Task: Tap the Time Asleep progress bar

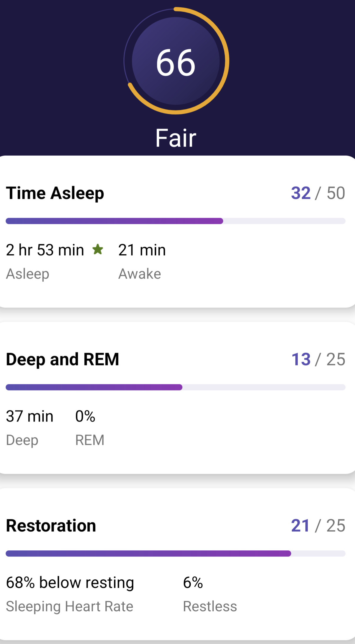Action: [x=176, y=221]
